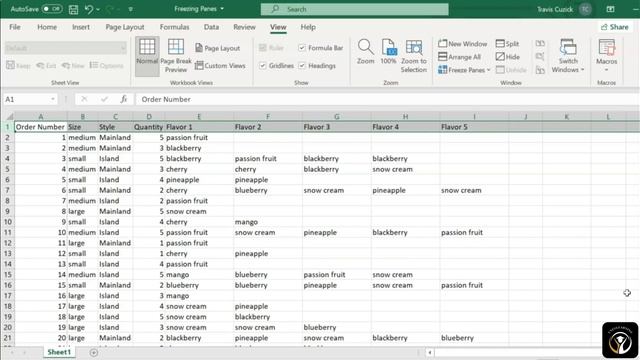Click Synchronous Scrolling icon

(x=540, y=57)
